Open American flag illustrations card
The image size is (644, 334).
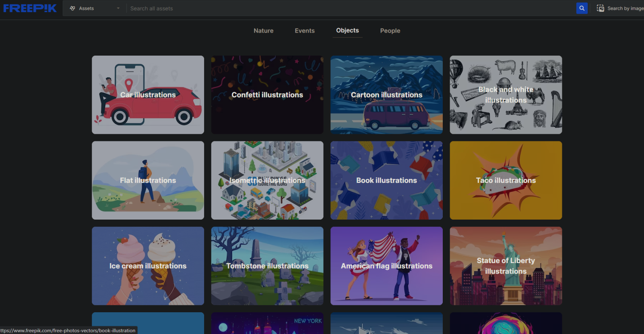click(386, 266)
